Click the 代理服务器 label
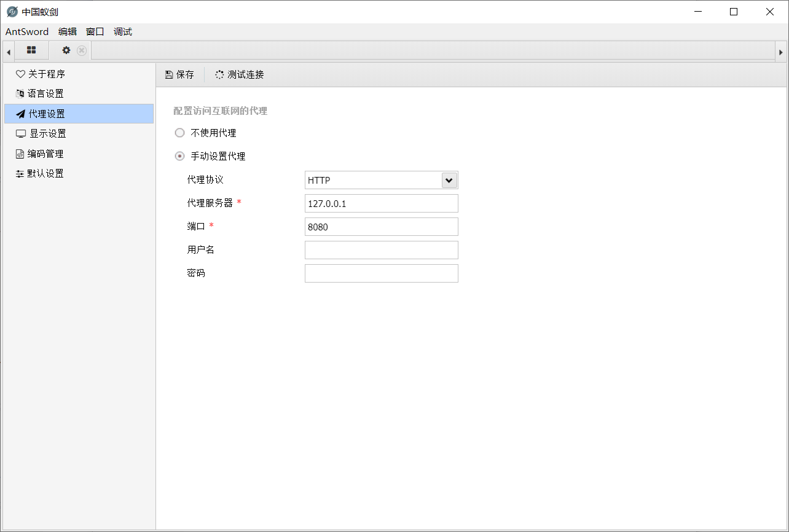 pyautogui.click(x=210, y=203)
